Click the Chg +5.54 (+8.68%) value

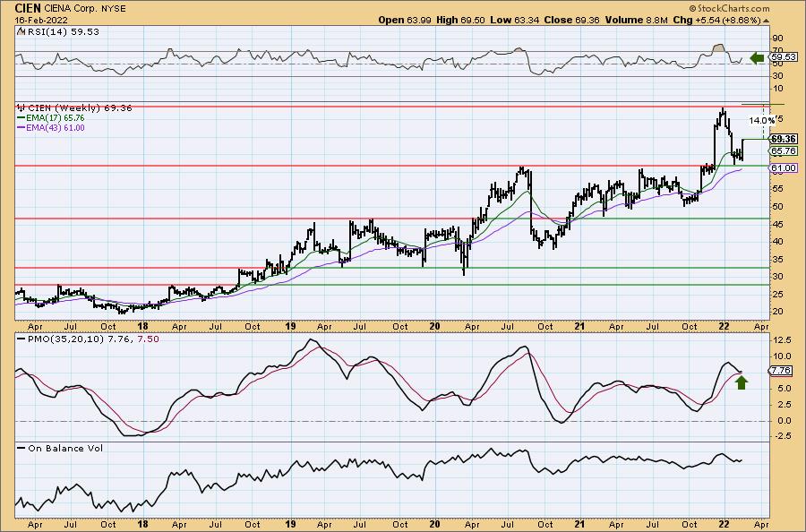pyautogui.click(x=716, y=20)
